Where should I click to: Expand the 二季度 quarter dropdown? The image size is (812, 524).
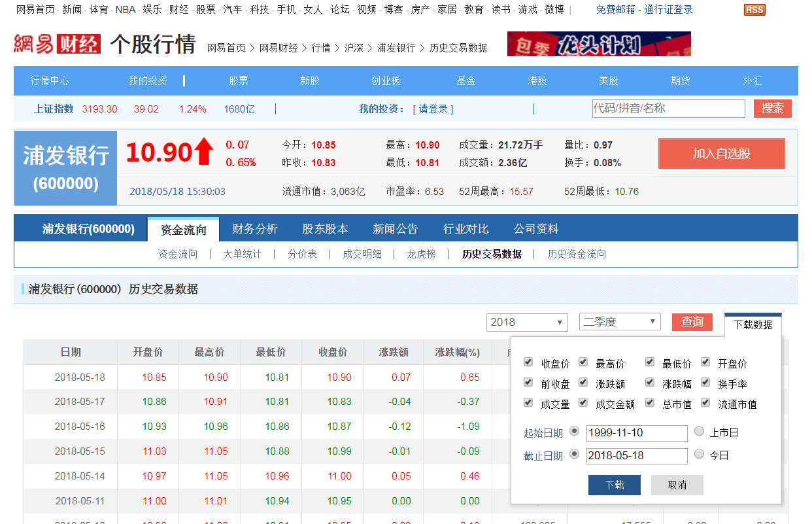[x=620, y=322]
